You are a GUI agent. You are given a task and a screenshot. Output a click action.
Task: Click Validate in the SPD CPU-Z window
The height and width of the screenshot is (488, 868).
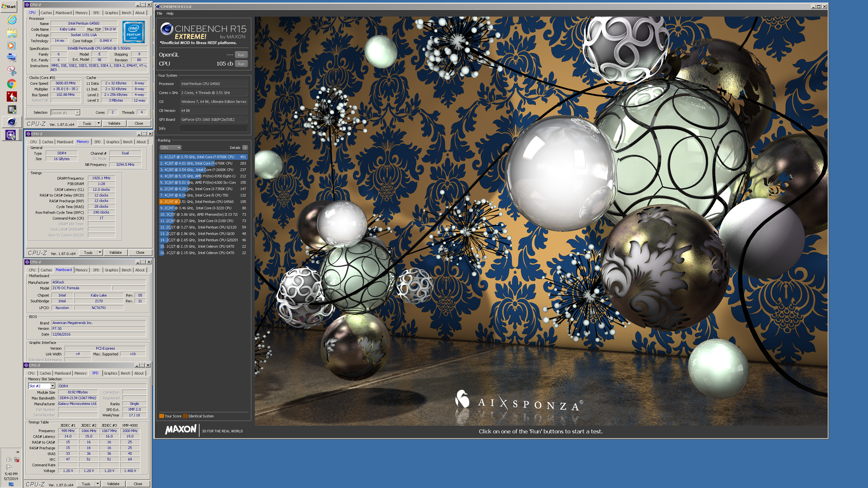[113, 484]
